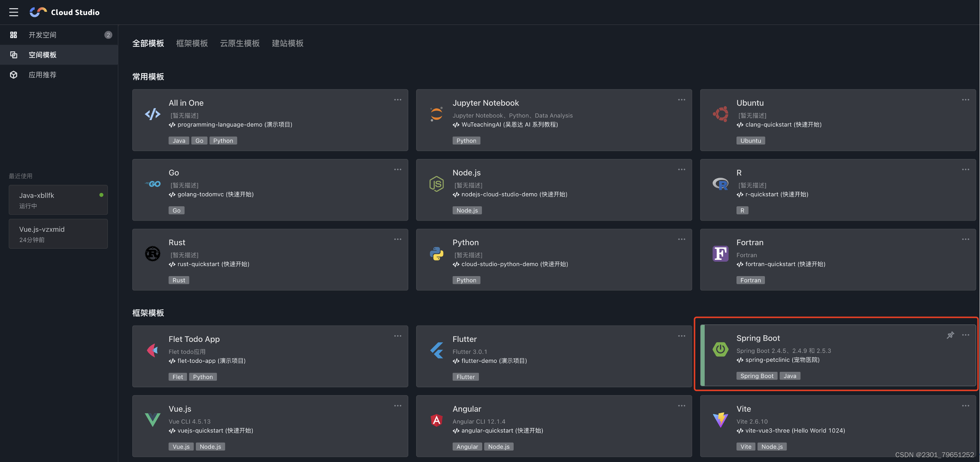Click the Rust template title

tap(177, 242)
